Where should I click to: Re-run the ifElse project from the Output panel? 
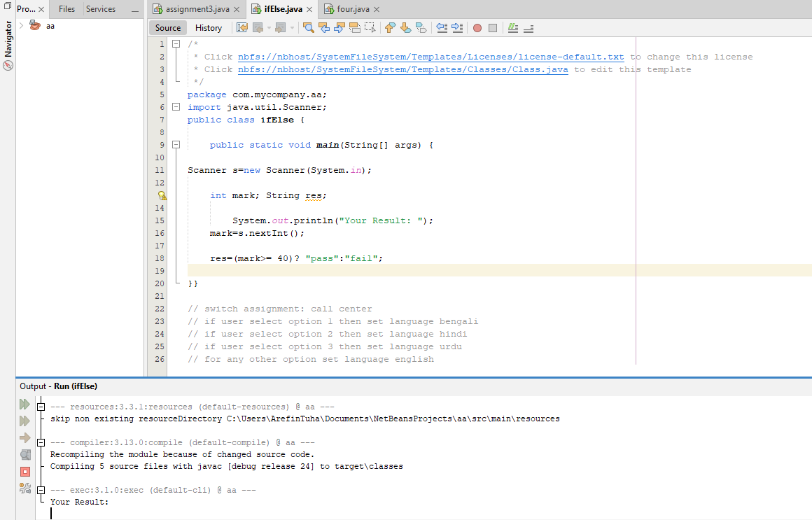pos(25,404)
